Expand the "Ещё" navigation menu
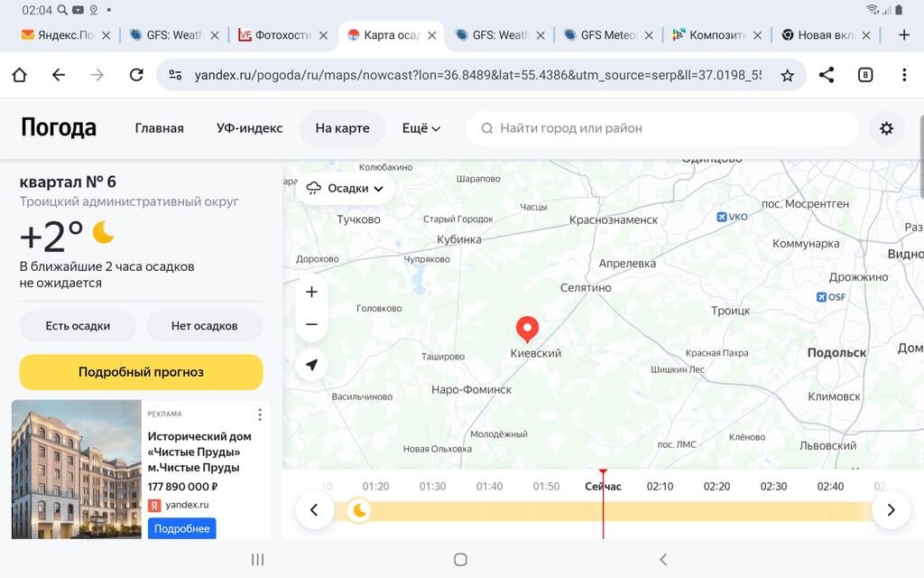 (420, 128)
